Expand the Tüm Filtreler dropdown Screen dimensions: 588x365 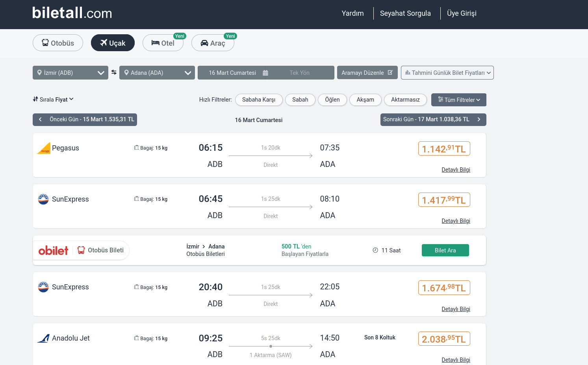pos(459,100)
